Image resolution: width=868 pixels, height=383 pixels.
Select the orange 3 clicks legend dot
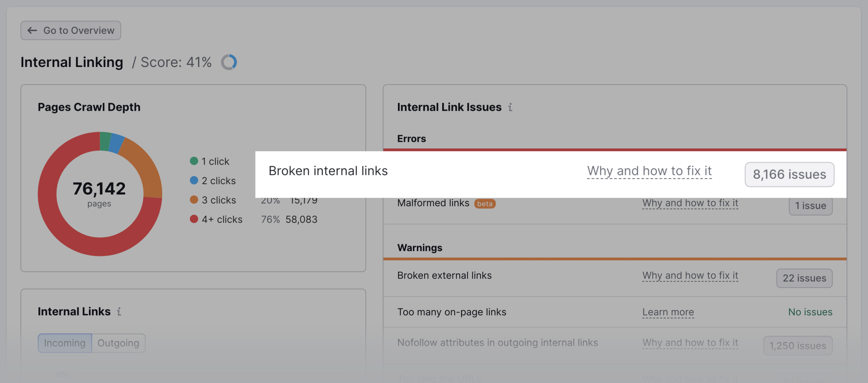click(x=194, y=200)
